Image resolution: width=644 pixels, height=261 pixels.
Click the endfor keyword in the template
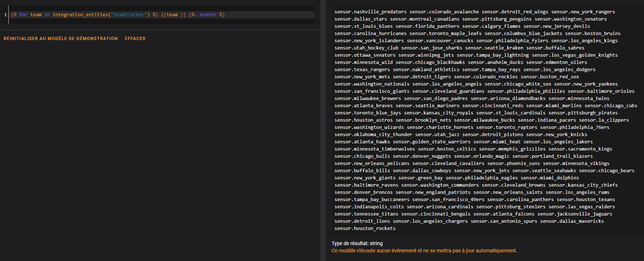[x=208, y=15]
